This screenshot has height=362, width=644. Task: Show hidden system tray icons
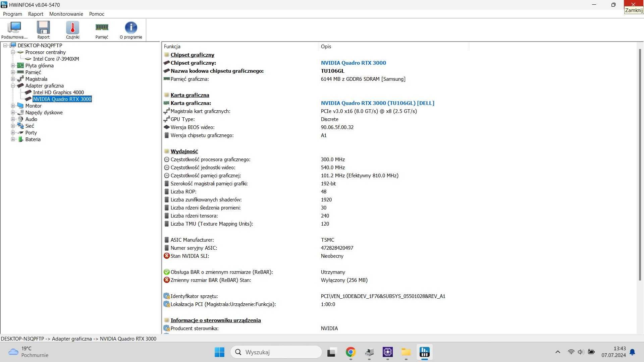[557, 352]
